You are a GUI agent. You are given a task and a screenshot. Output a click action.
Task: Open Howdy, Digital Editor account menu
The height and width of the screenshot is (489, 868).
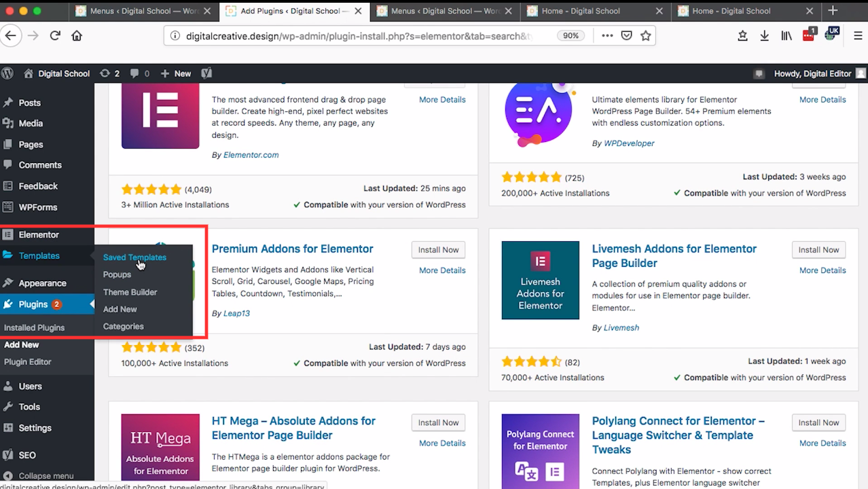820,73
